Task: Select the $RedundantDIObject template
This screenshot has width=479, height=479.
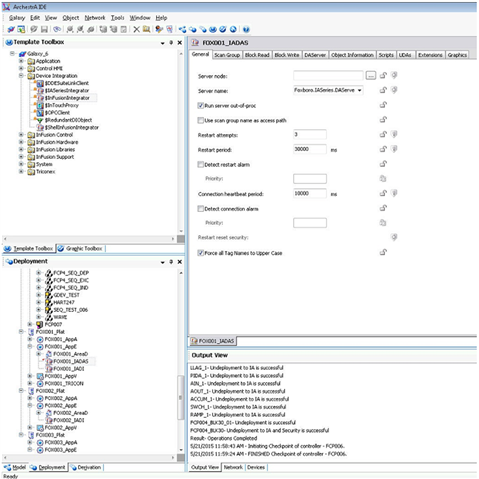Action: click(x=68, y=120)
